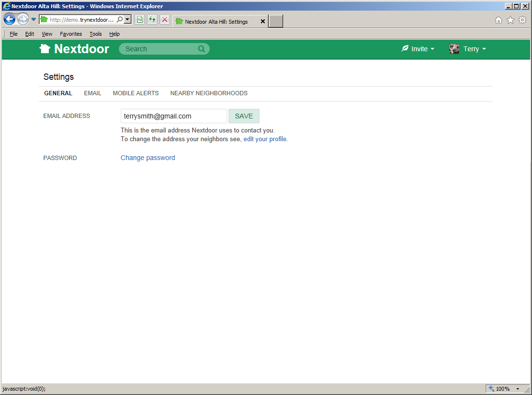Click Terry's profile picture

pyautogui.click(x=454, y=48)
